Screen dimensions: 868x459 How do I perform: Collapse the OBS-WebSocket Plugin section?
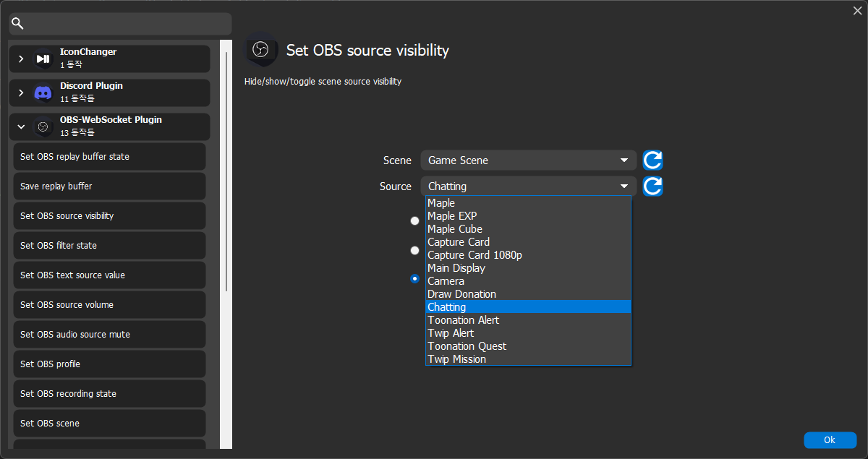(x=20, y=126)
